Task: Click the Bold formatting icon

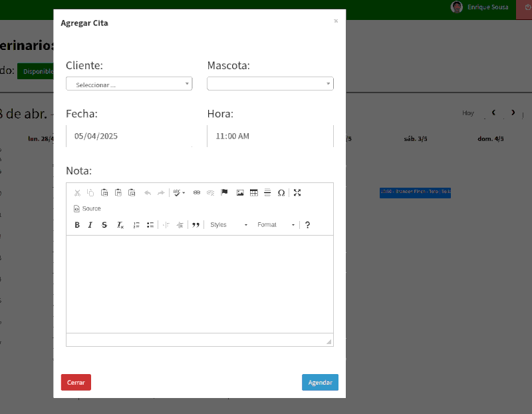Action: pos(77,225)
